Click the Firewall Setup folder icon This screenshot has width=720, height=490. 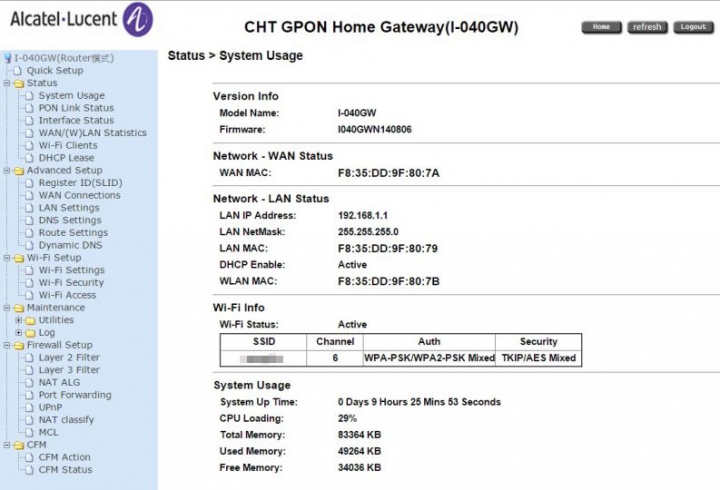[19, 345]
